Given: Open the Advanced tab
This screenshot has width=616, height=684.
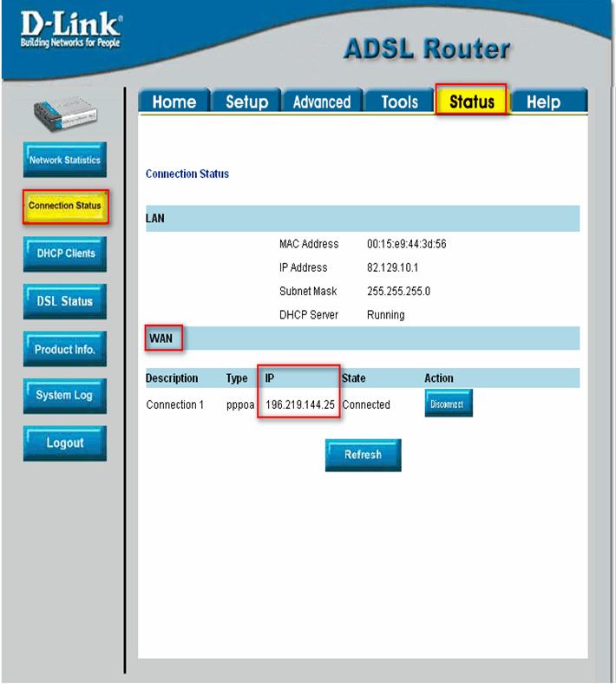Looking at the screenshot, I should tap(322, 102).
